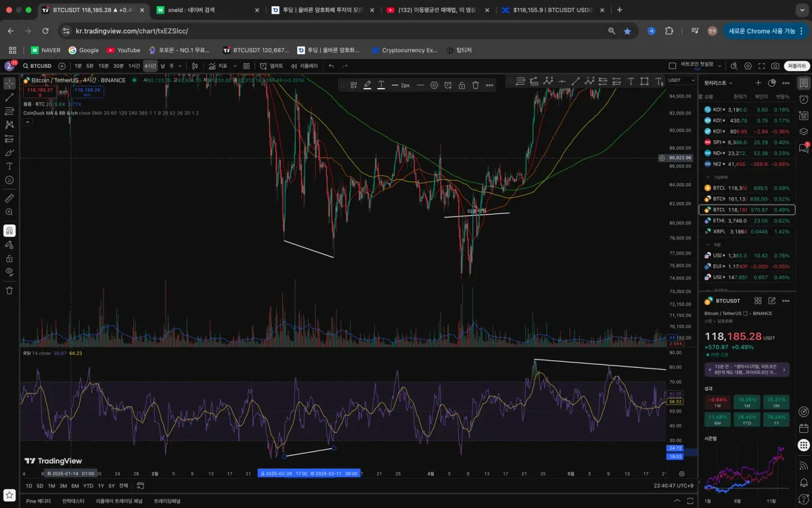Open the USDT currency dropdown
Viewport: 812px width, 508px height.
pos(680,80)
